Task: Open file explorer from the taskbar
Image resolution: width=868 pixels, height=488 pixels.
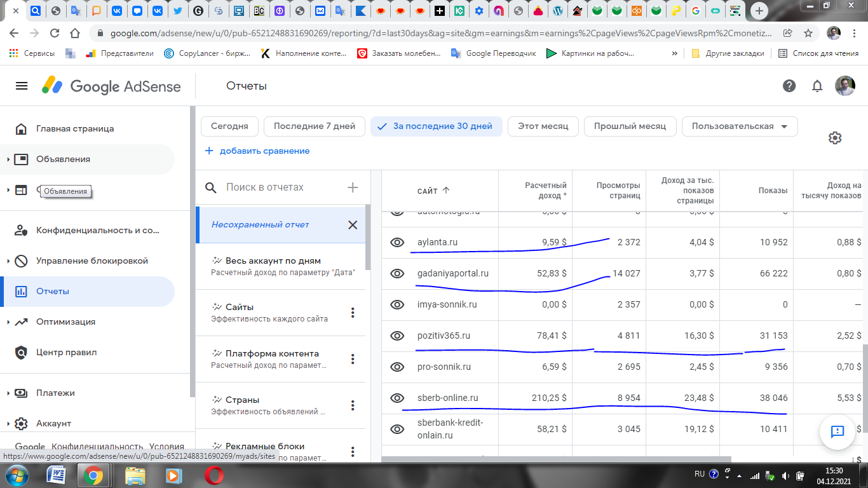Action: [135, 475]
